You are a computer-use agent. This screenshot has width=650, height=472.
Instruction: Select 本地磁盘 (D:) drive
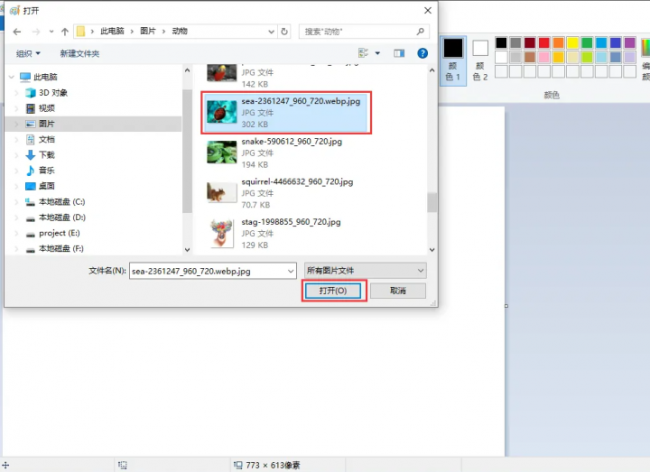point(62,217)
